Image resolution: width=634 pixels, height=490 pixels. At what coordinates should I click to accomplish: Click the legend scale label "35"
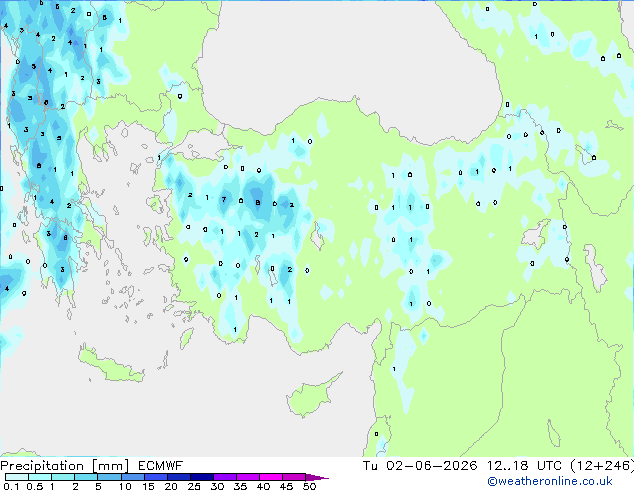(x=240, y=486)
